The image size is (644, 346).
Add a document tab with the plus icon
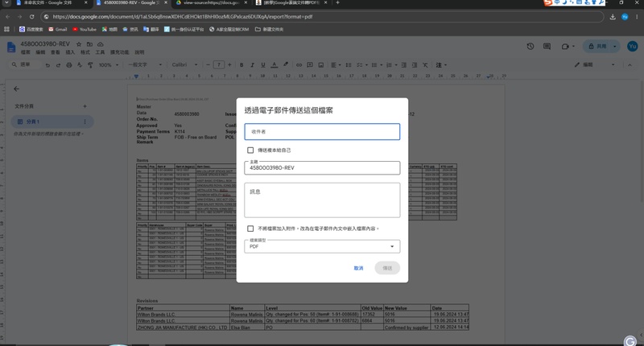(x=85, y=106)
